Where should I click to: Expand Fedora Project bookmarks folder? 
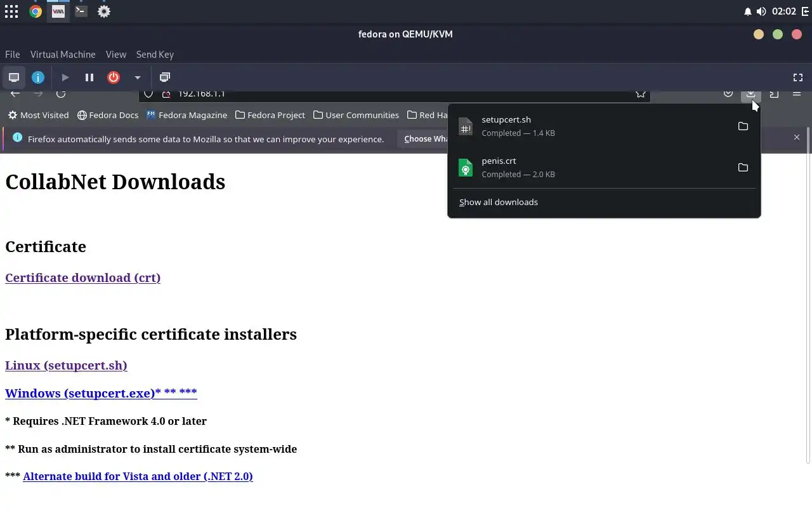[270, 115]
